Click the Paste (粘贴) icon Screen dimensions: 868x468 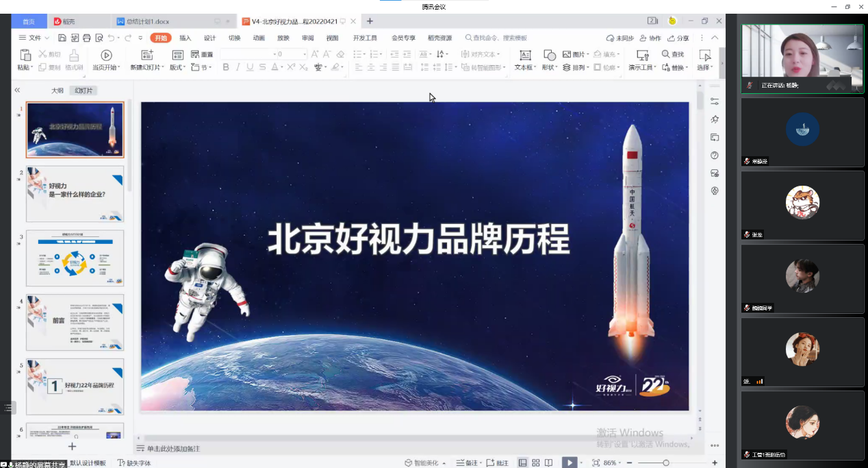(x=25, y=55)
